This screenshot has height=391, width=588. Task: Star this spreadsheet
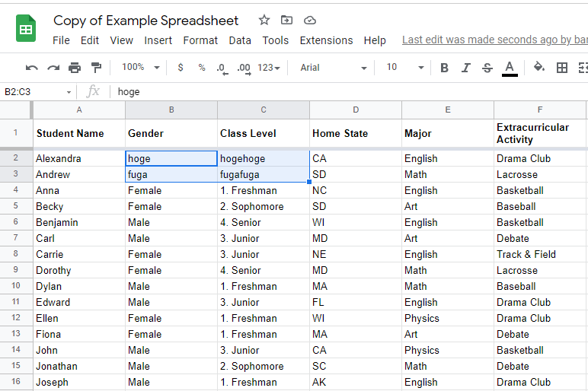264,21
